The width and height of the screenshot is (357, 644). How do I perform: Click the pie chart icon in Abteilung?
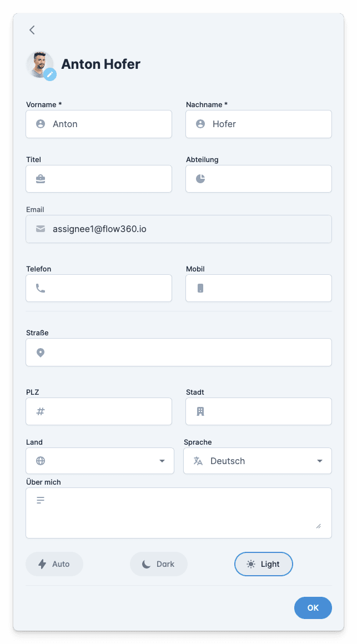[x=200, y=179]
